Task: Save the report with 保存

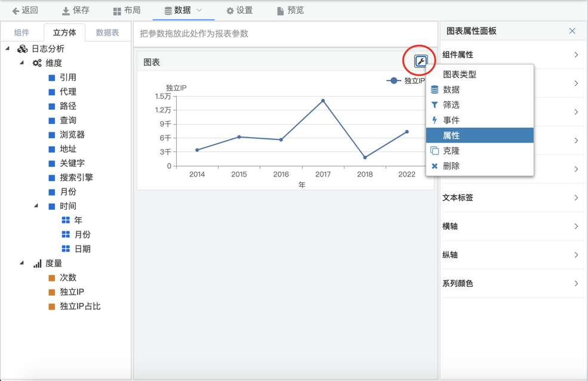Action: (x=76, y=11)
